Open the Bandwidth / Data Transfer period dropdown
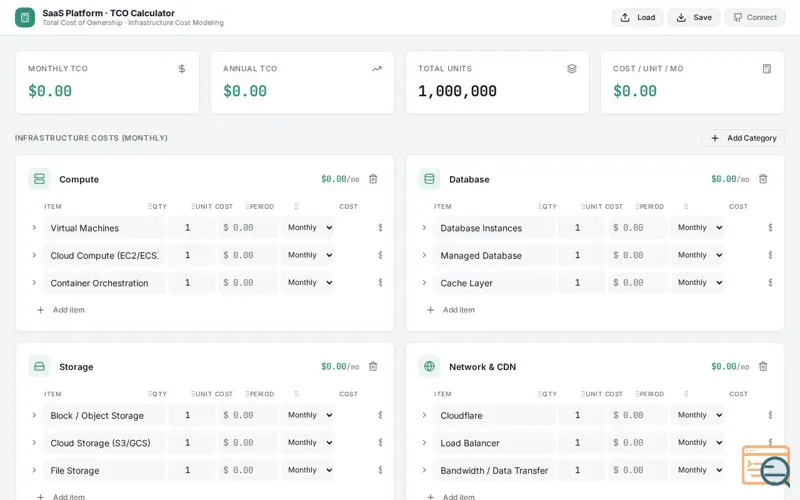The height and width of the screenshot is (500, 800). click(x=698, y=470)
